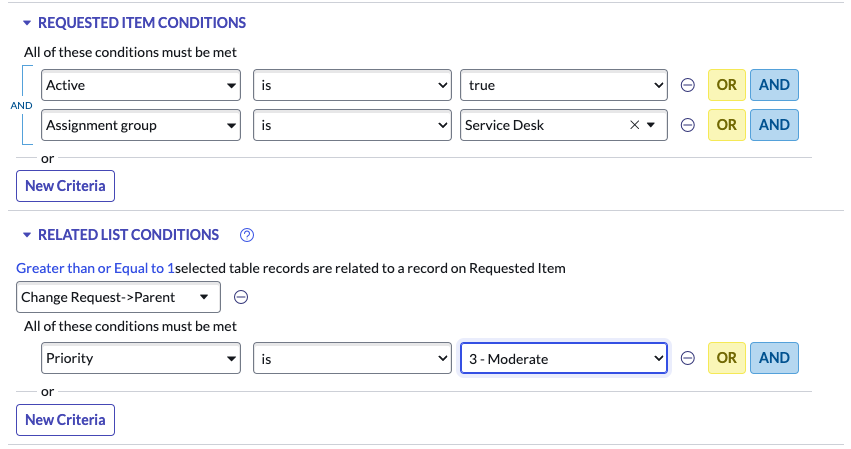This screenshot has height=449, width=851.
Task: Open the Active field dropdown
Action: (141, 85)
